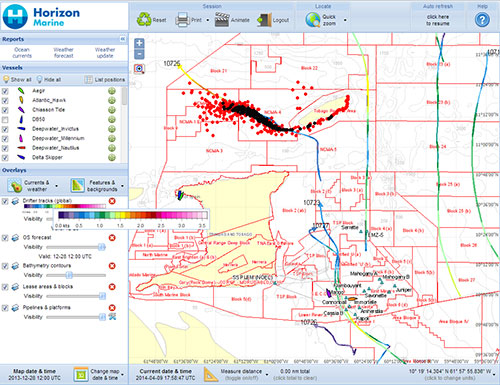The height and width of the screenshot is (385, 500).
Task: Open the Ocean currents report
Action: pos(22,53)
